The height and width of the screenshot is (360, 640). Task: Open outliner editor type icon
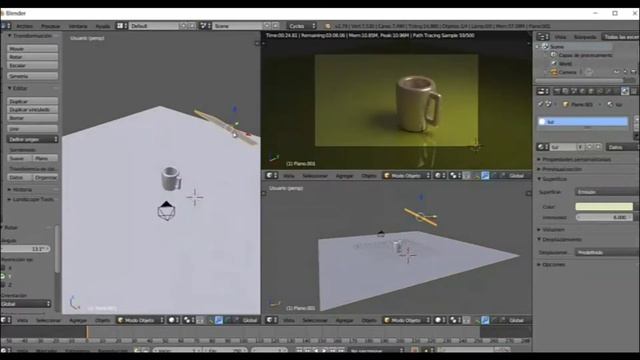pyautogui.click(x=543, y=37)
